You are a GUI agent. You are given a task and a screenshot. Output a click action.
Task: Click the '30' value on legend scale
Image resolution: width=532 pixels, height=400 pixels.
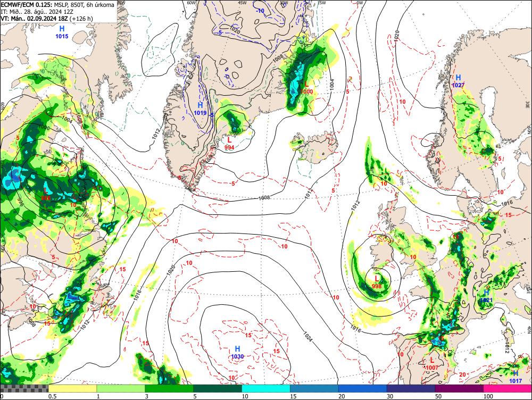(390, 396)
